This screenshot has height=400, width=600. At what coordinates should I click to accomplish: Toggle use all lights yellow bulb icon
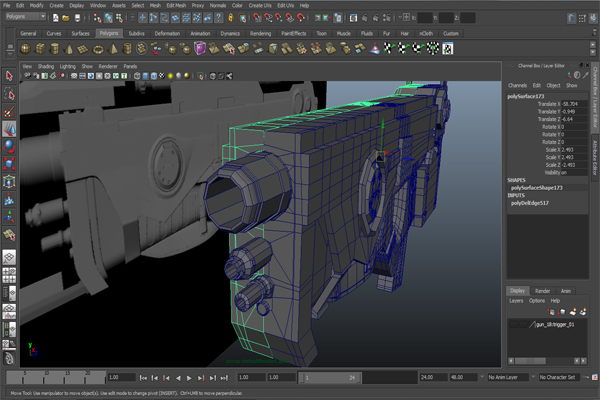pos(170,76)
